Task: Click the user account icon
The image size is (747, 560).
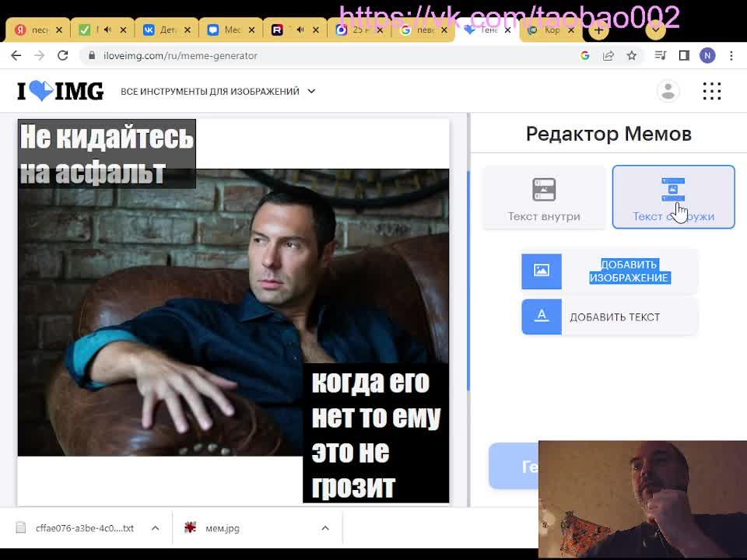Action: pos(668,91)
